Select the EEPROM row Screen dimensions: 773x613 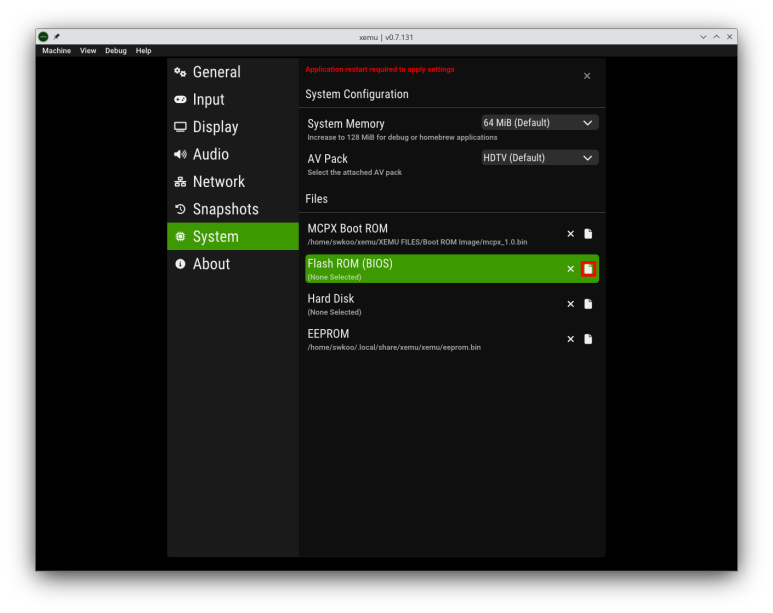[452, 339]
